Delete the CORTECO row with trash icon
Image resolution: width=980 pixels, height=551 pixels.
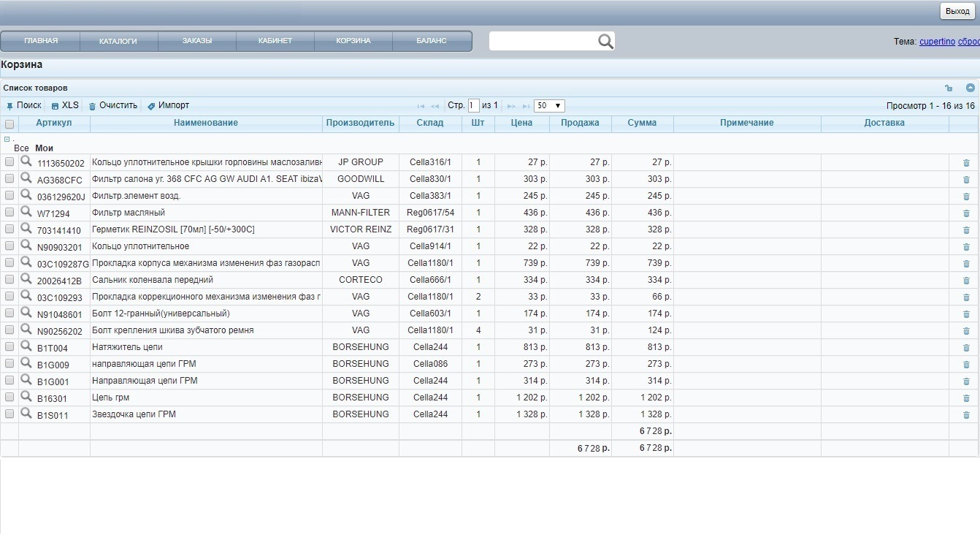point(966,281)
